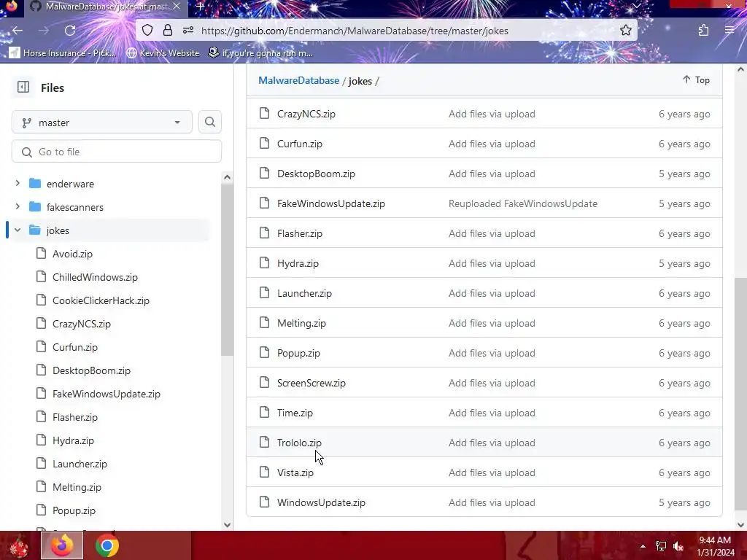Open Hydra.zip in the sidebar tree

[x=73, y=440]
